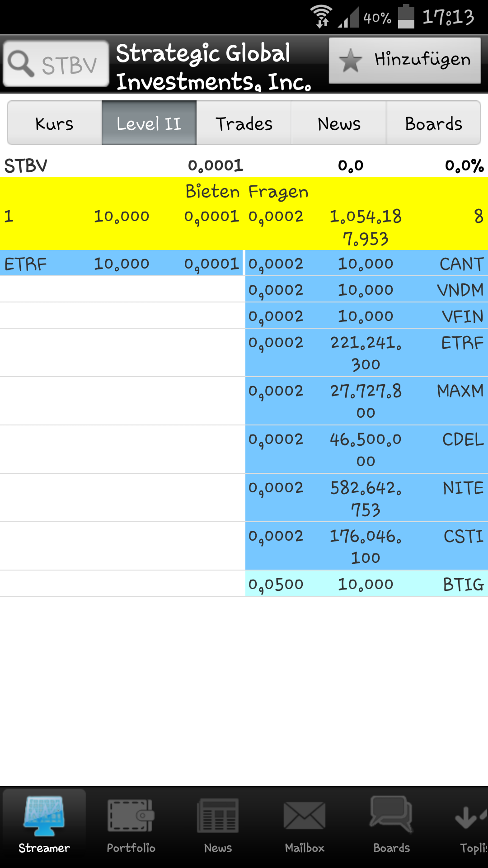Tap the 0,0% change value
This screenshot has height=868, width=488.
464,166
